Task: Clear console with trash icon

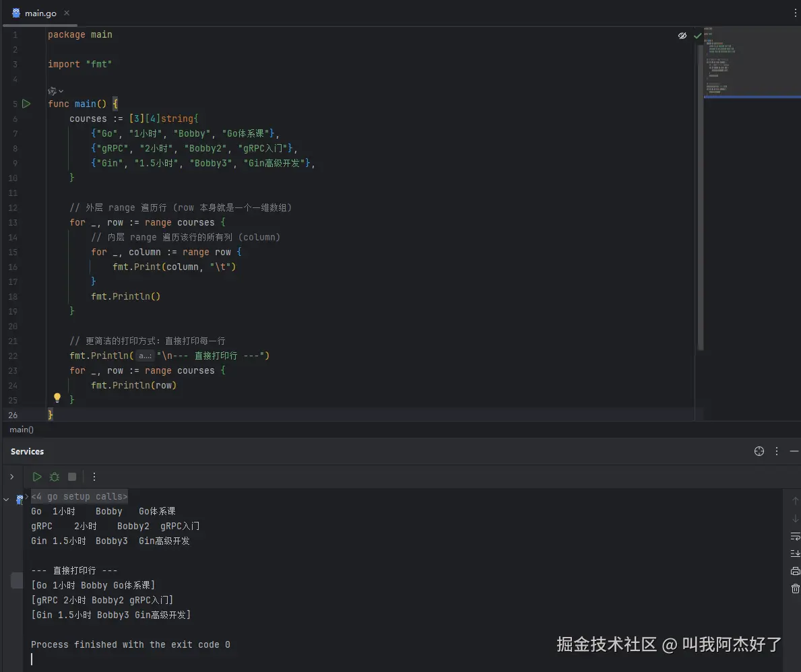Action: [x=795, y=589]
